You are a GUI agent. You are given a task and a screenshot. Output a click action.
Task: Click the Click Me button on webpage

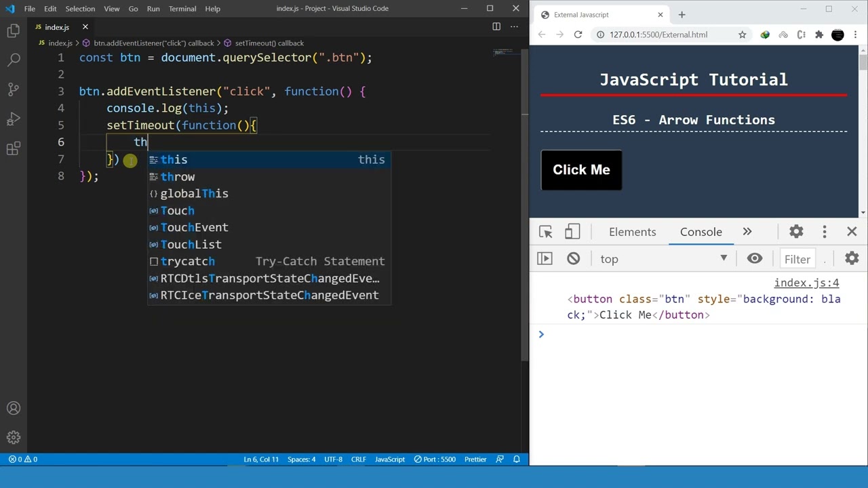click(581, 170)
